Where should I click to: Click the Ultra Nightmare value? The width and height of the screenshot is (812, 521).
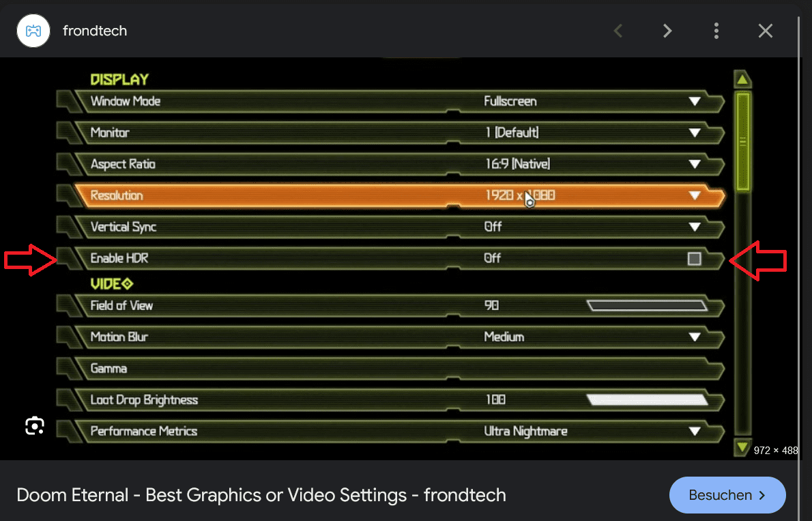[525, 432]
